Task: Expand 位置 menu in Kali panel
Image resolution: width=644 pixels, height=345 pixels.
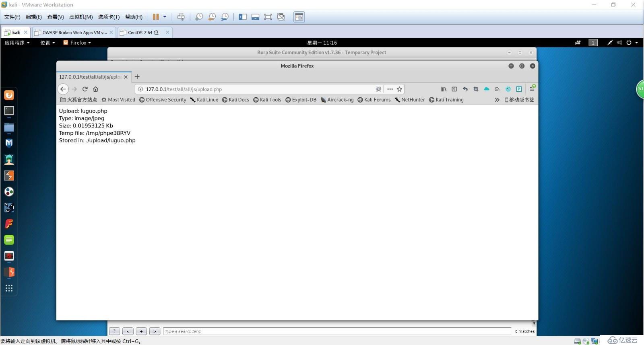Action: (x=48, y=43)
